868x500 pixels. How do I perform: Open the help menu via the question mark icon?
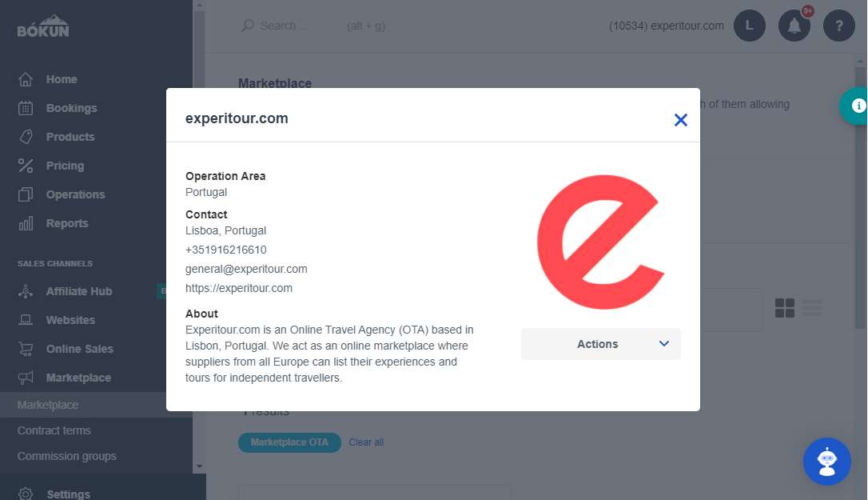839,26
